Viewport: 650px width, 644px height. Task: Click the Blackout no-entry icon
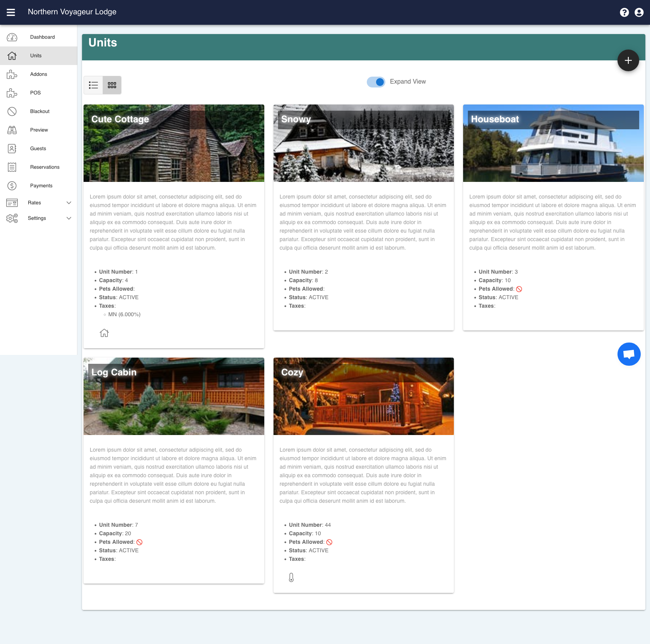click(x=12, y=111)
